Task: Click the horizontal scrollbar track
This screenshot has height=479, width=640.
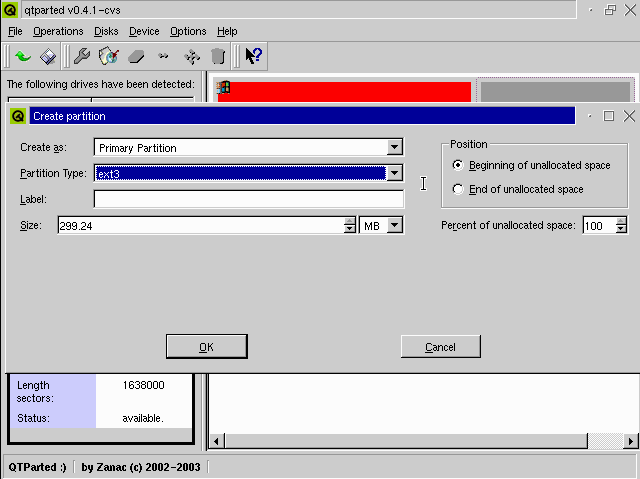Action: click(x=606, y=441)
